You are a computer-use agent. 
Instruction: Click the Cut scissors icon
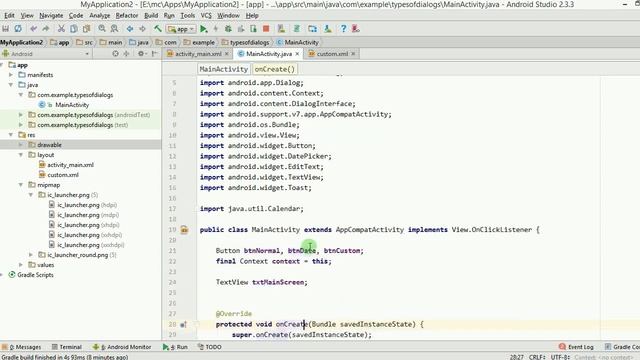[x=61, y=29]
